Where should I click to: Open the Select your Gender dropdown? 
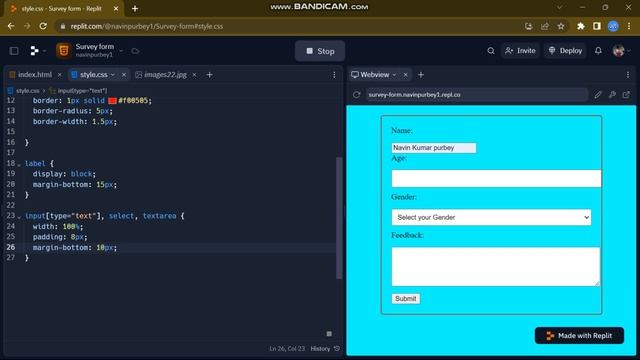point(491,217)
